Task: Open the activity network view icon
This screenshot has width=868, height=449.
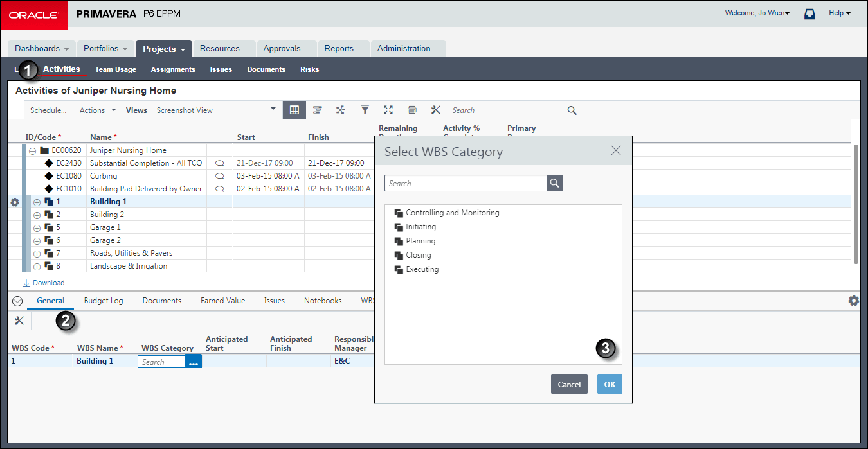Action: [x=341, y=110]
